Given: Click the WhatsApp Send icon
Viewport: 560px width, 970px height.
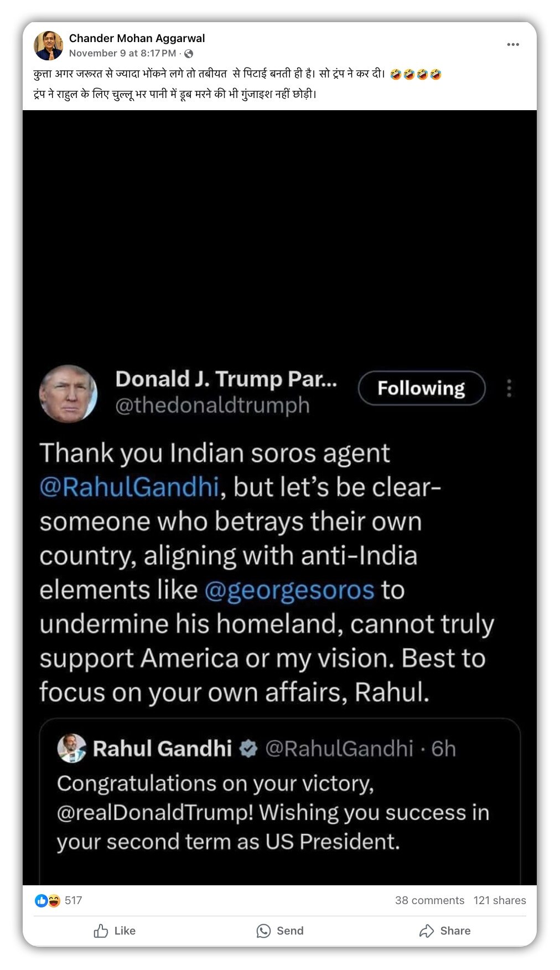Looking at the screenshot, I should point(263,931).
